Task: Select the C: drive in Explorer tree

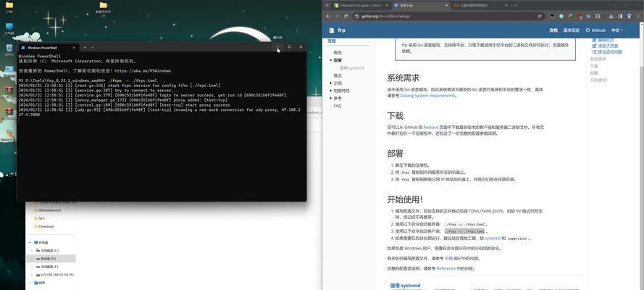Action: [x=49, y=250]
